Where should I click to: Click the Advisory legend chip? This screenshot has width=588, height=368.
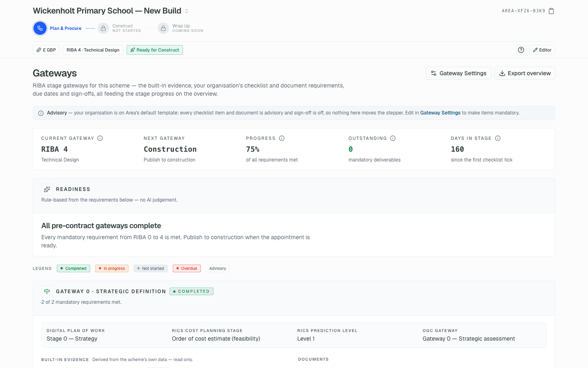pos(218,269)
